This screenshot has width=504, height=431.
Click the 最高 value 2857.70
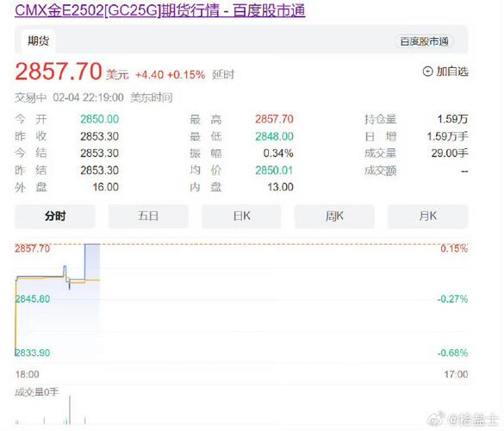274,119
